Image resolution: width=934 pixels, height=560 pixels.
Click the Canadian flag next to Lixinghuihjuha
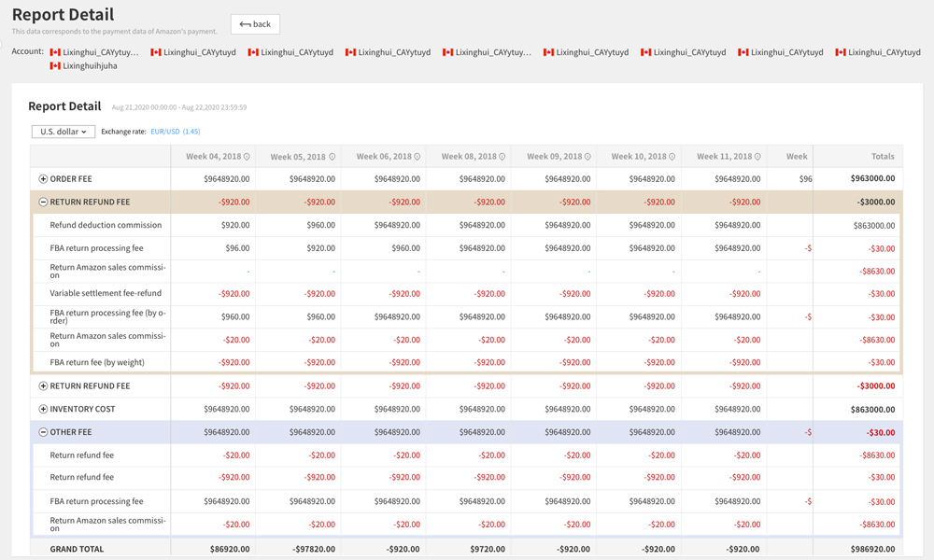click(x=55, y=66)
